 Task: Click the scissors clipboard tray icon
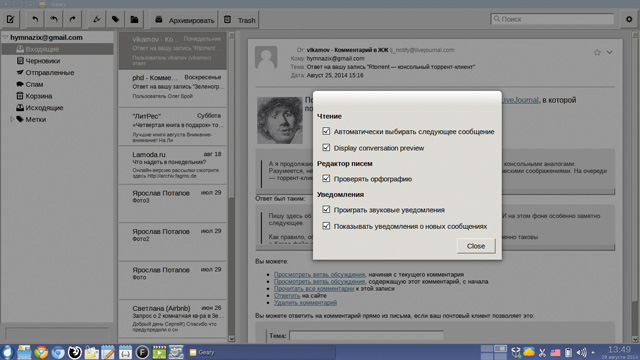[x=542, y=352]
